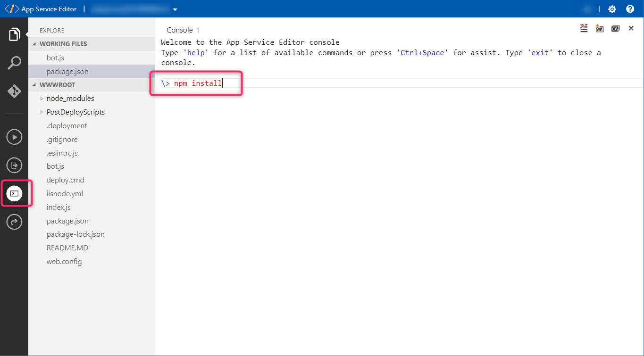Click the Run play icon in sidebar

click(14, 137)
